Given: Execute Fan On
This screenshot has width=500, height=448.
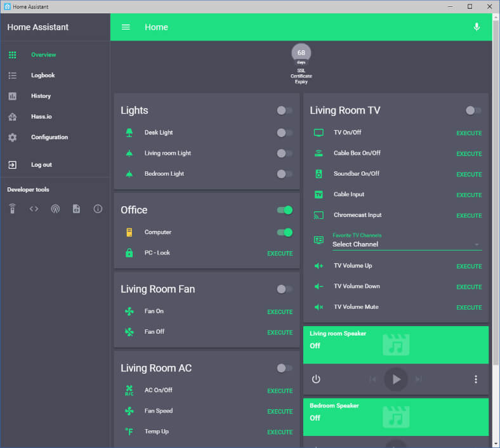Looking at the screenshot, I should click(x=280, y=312).
